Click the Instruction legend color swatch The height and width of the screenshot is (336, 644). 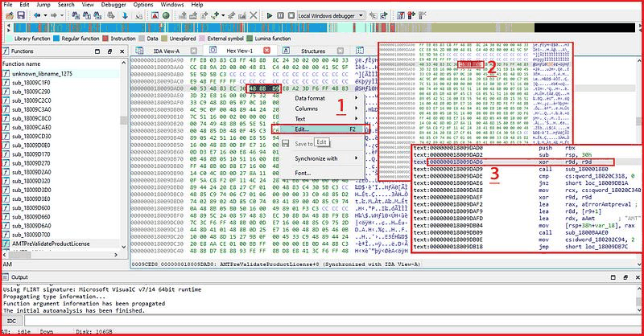(105, 39)
